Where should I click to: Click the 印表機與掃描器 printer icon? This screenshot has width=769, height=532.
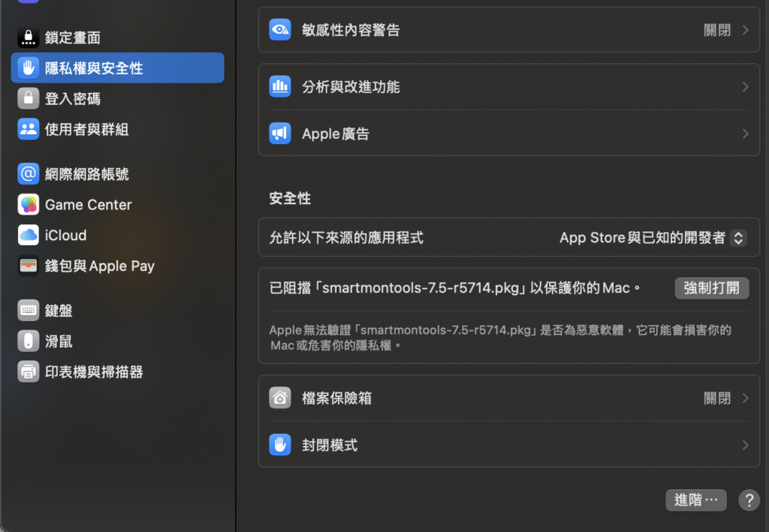click(x=29, y=371)
